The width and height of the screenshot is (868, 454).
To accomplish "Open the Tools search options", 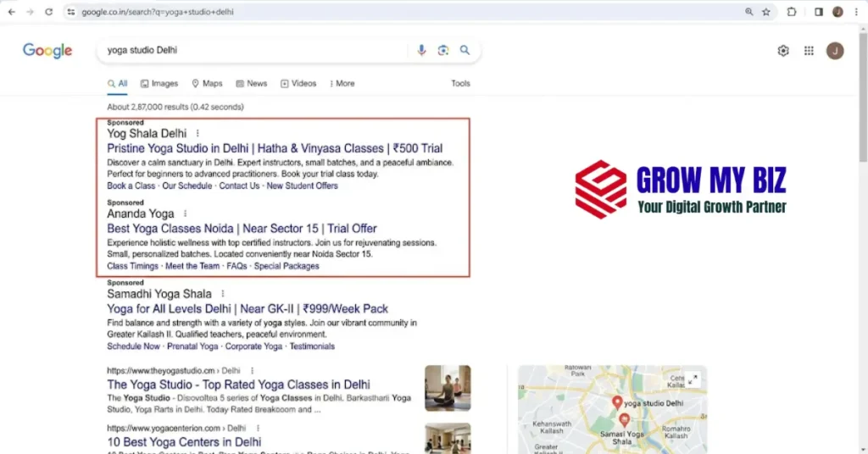I will coord(460,84).
